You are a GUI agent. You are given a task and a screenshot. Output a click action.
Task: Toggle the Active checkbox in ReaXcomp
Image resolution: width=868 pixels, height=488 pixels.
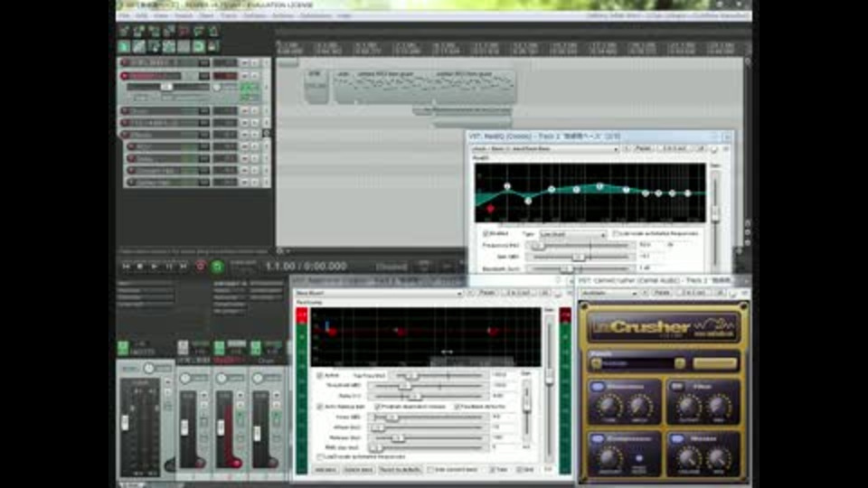point(319,375)
